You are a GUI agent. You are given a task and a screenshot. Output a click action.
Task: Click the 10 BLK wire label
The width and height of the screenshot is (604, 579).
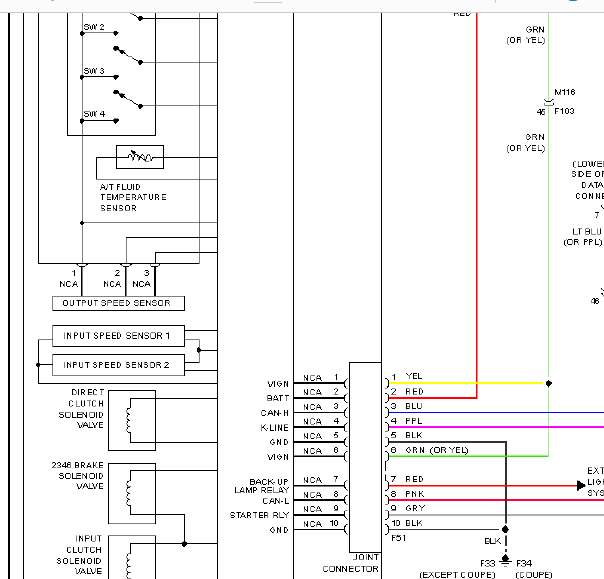(x=407, y=524)
